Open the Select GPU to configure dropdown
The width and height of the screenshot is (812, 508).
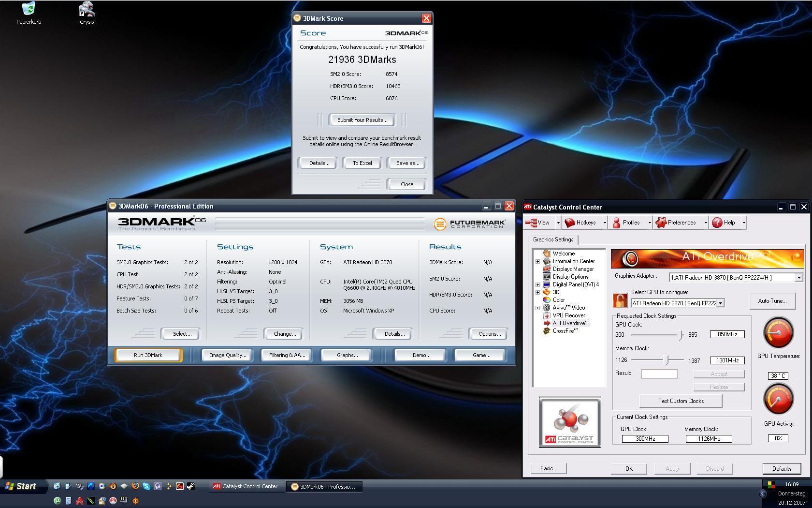(x=720, y=303)
